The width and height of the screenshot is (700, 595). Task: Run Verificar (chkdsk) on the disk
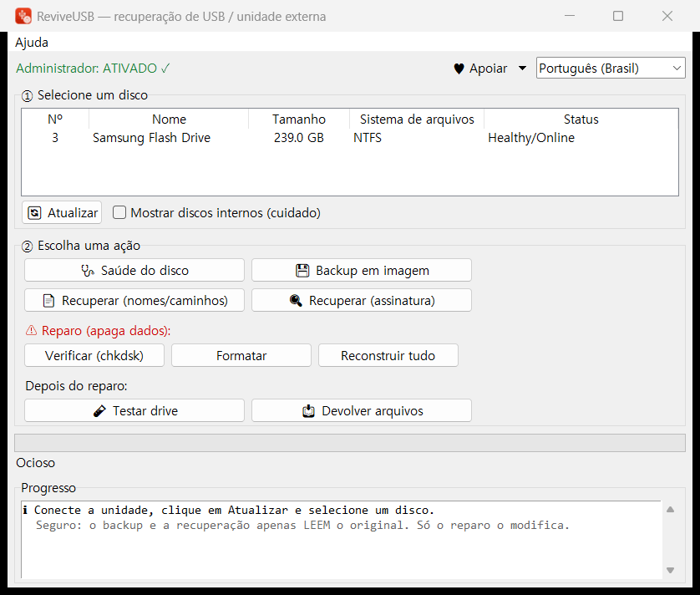(94, 355)
